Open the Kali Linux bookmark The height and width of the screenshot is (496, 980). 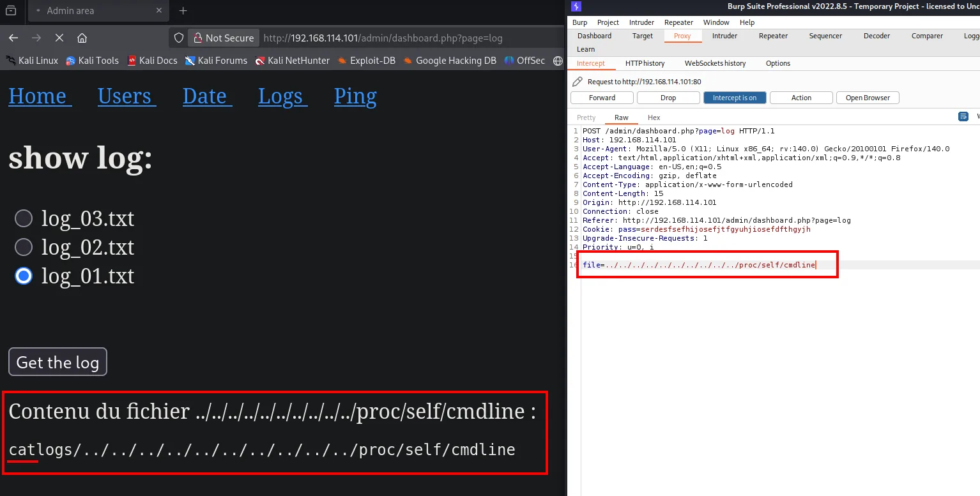point(32,61)
